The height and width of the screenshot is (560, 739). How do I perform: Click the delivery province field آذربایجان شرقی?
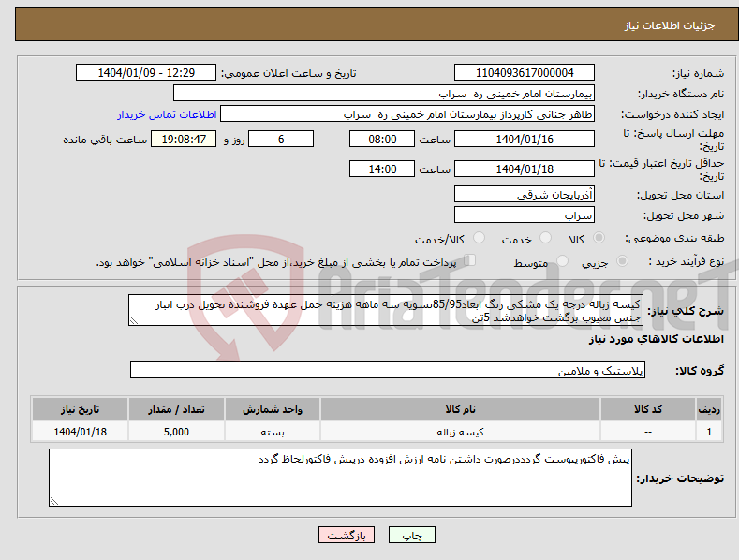525,194
